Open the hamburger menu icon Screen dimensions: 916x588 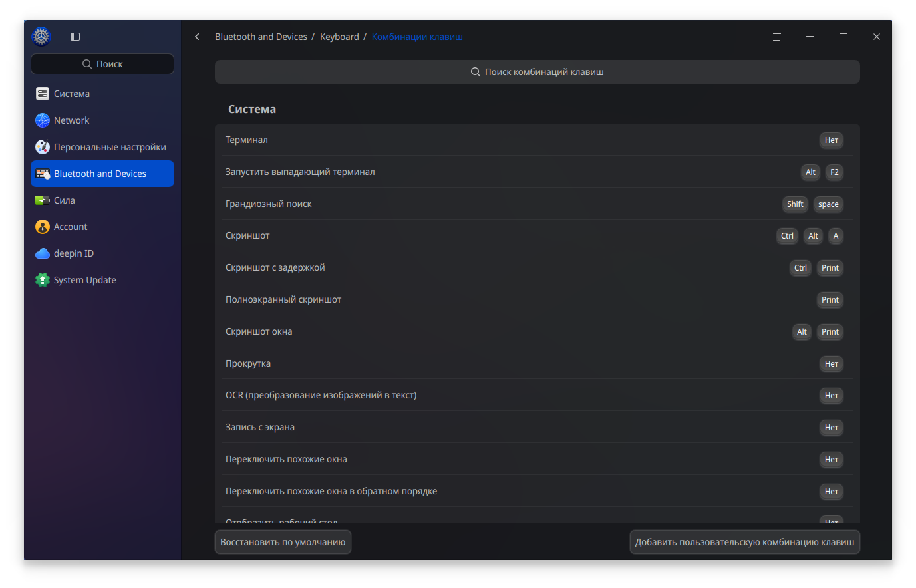tap(776, 37)
